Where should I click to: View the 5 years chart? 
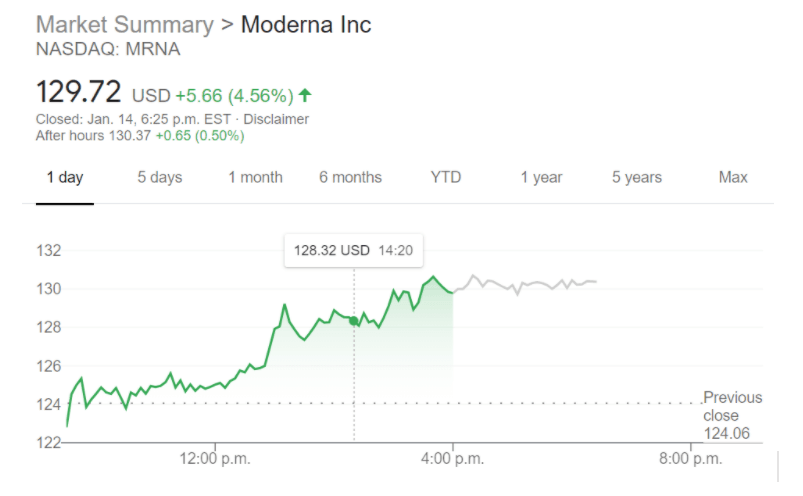[x=637, y=177]
